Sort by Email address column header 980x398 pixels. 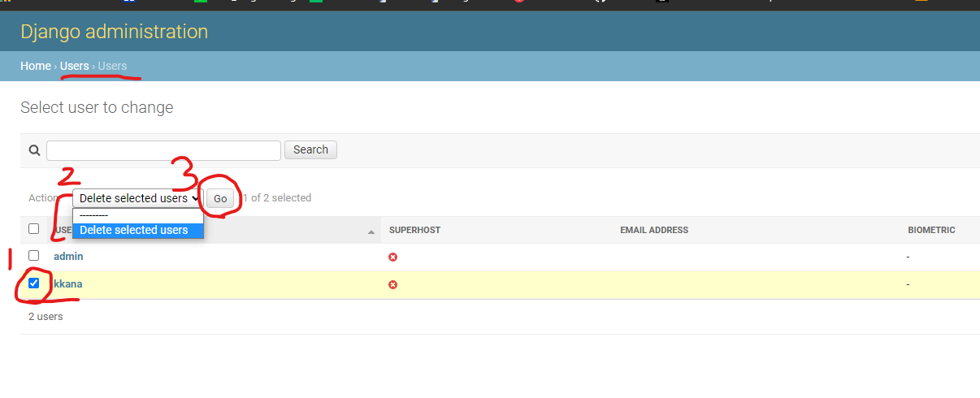tap(654, 231)
